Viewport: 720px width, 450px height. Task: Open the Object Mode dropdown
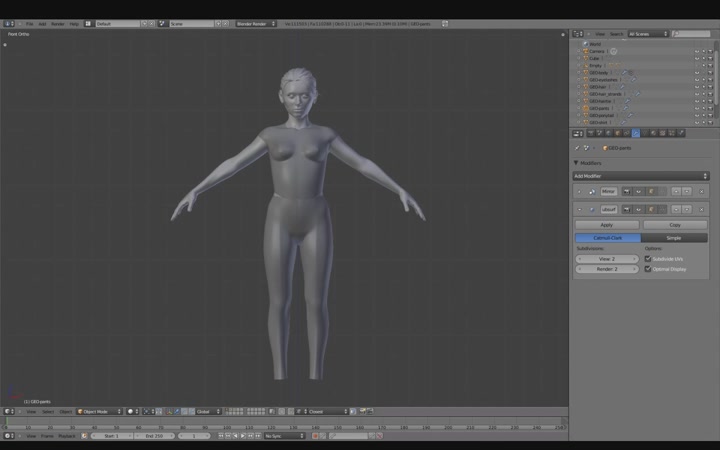click(x=100, y=411)
